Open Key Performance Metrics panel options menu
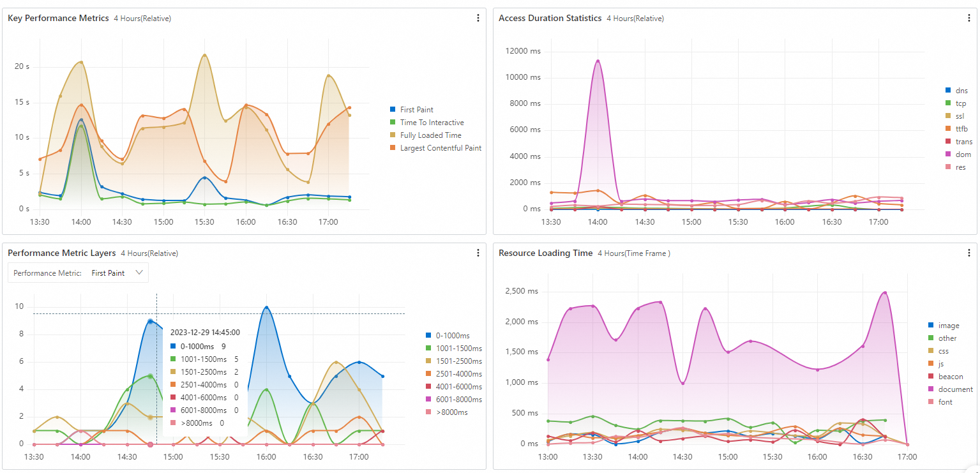Screen dimensions: 980x473 [478, 18]
